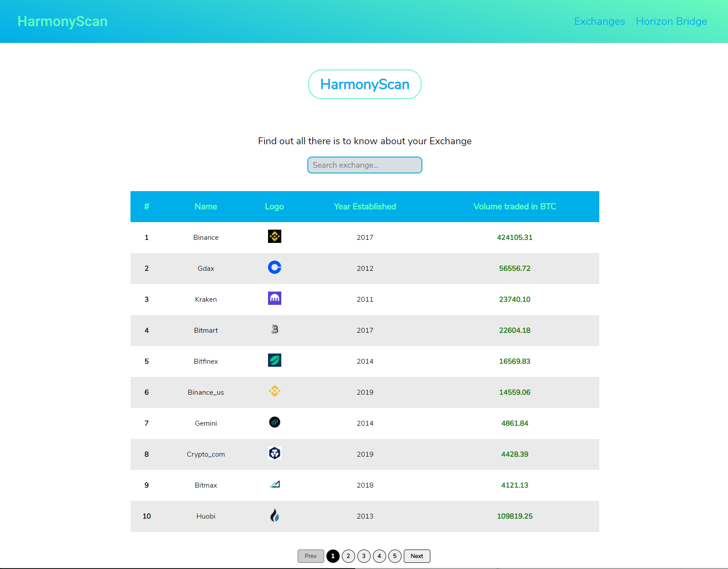Select the Binance_us name cell
The image size is (728, 569).
(x=206, y=392)
